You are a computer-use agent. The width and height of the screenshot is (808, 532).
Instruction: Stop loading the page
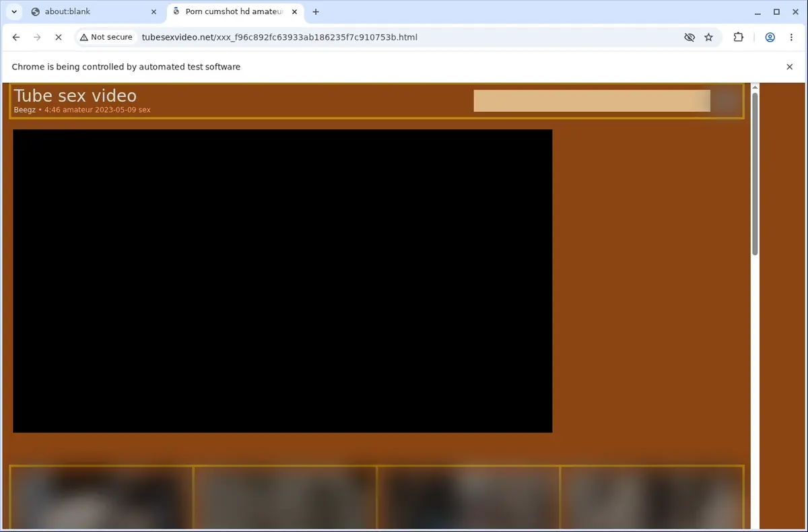[58, 37]
